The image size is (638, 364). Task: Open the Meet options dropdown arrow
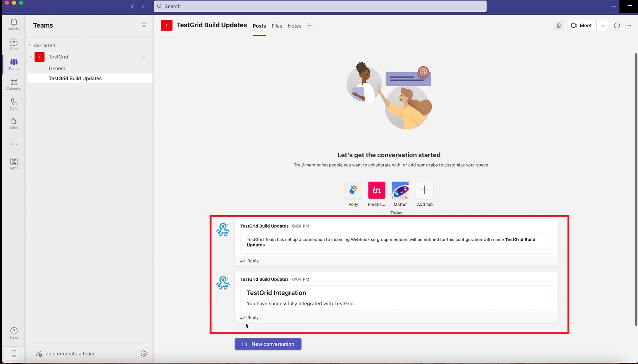(x=602, y=25)
